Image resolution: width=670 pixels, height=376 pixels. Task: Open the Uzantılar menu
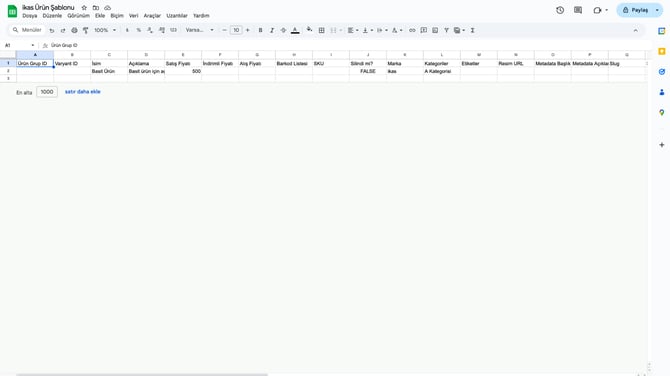[177, 16]
